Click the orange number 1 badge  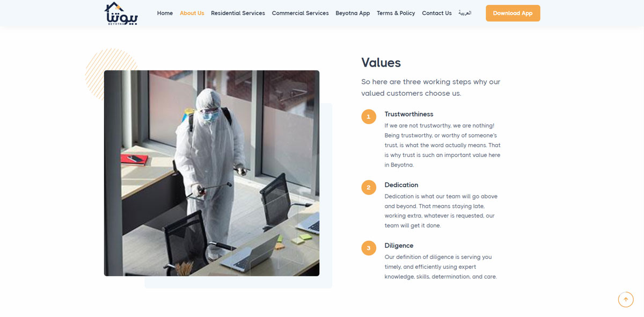click(369, 117)
